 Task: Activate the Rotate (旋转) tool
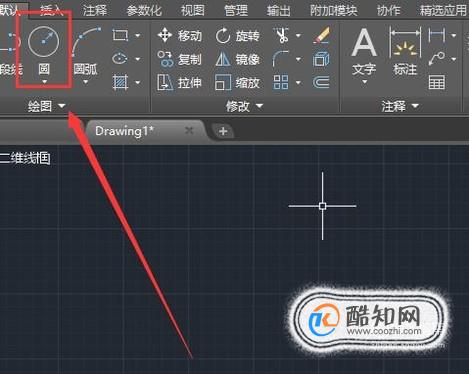coord(237,36)
